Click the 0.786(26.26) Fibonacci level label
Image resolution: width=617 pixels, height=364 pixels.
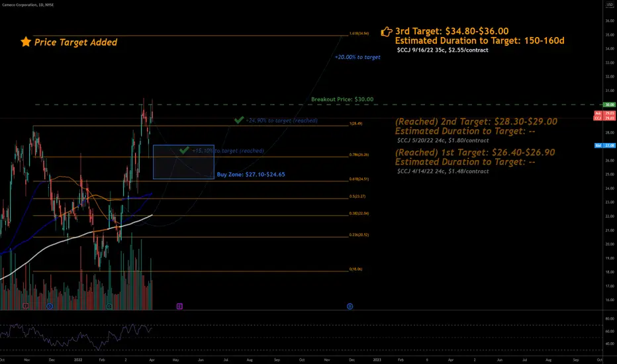point(359,155)
